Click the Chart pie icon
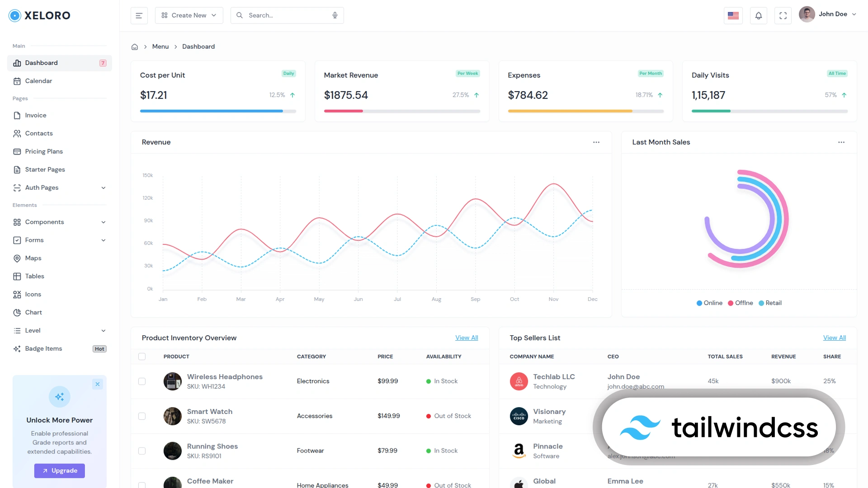The height and width of the screenshot is (488, 868). pyautogui.click(x=17, y=312)
